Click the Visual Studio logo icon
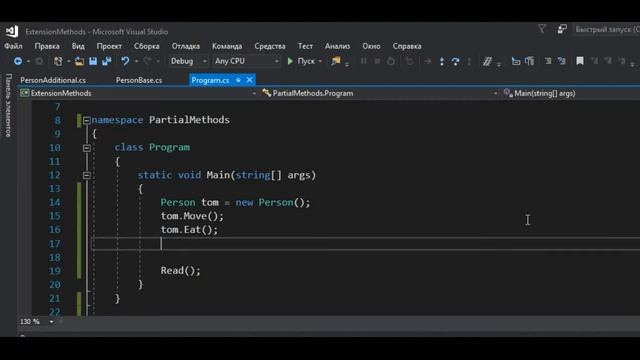Image resolution: width=640 pixels, height=360 pixels. tap(12, 31)
